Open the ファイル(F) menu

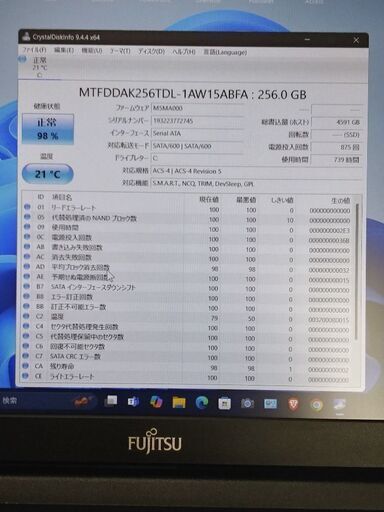click(x=34, y=50)
